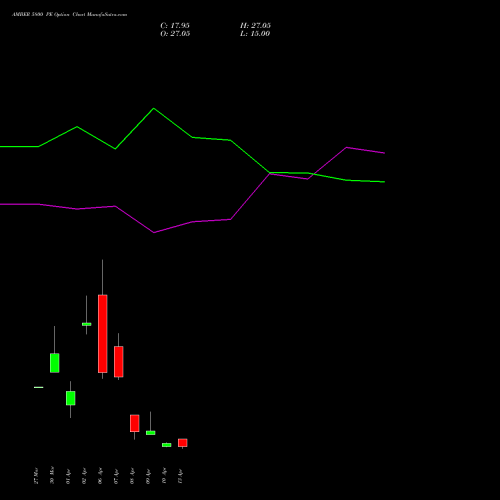Screen dimensions: 500x500
Task: Select the small green candle for 02 Apr
Action: pyautogui.click(x=87, y=324)
